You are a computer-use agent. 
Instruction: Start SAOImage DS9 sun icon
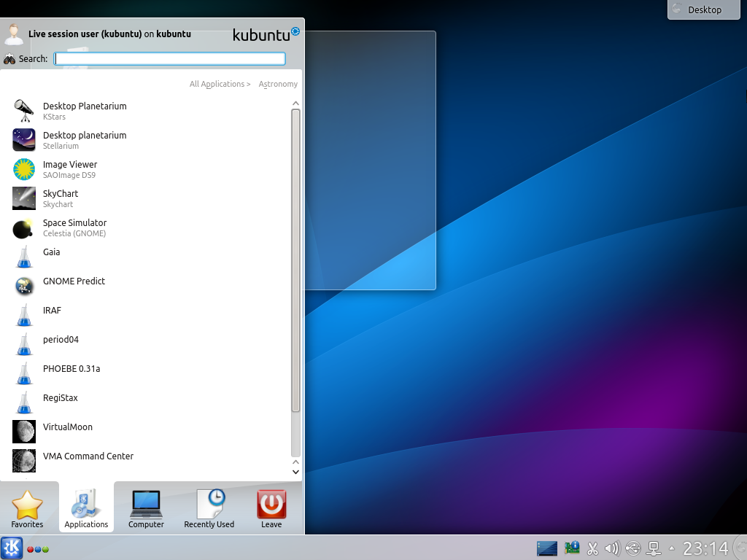(24, 169)
